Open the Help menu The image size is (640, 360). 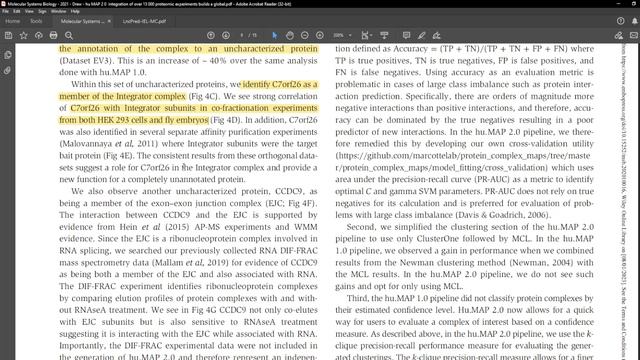(75, 11)
